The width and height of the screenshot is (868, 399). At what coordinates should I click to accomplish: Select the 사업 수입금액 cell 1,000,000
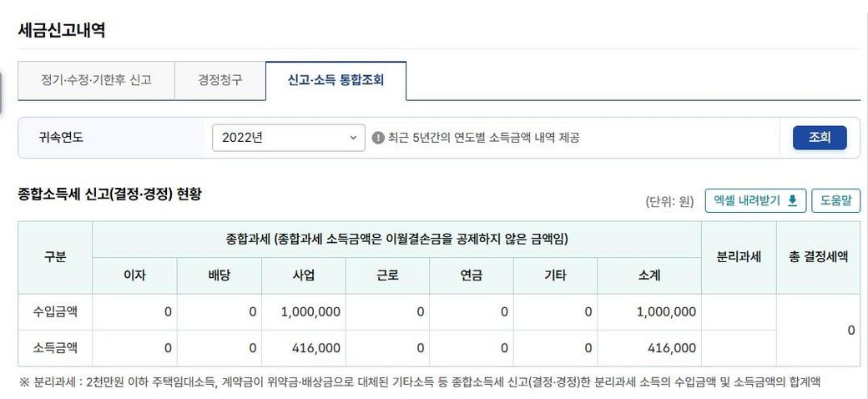coord(304,312)
